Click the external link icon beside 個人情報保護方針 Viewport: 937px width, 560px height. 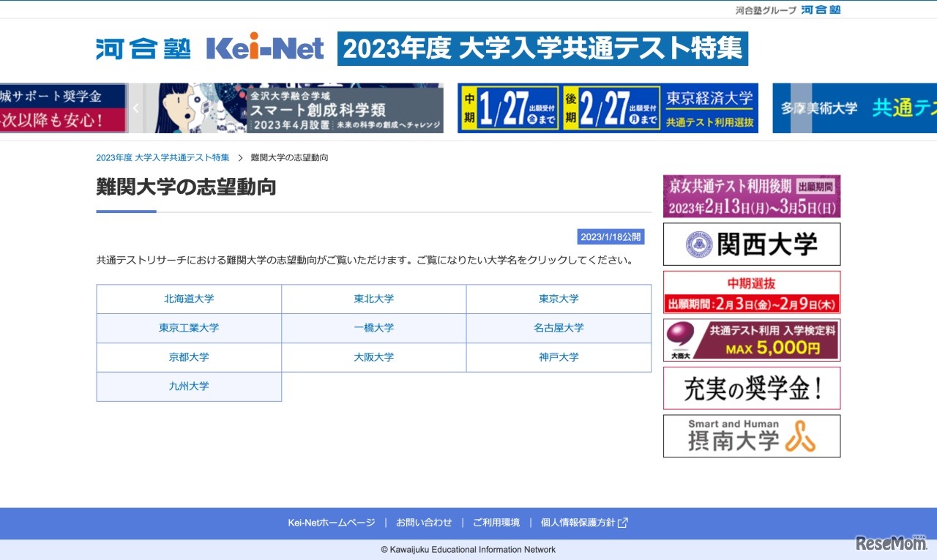point(623,523)
